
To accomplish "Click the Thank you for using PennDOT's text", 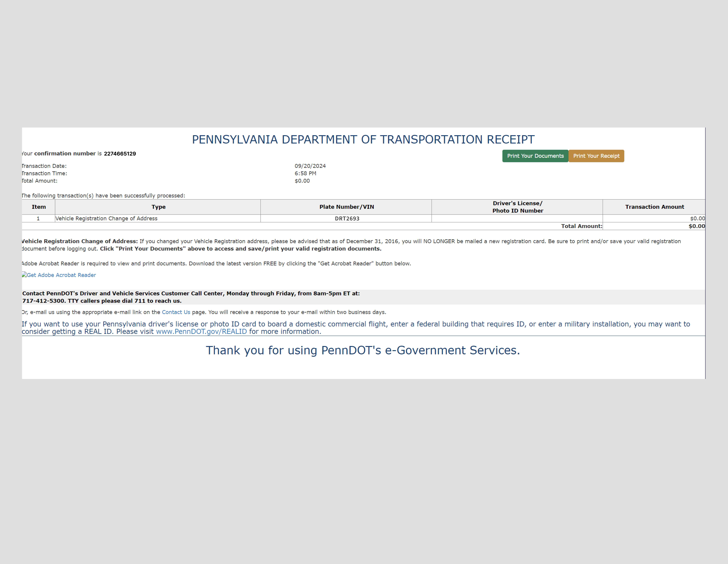I will coord(363,350).
